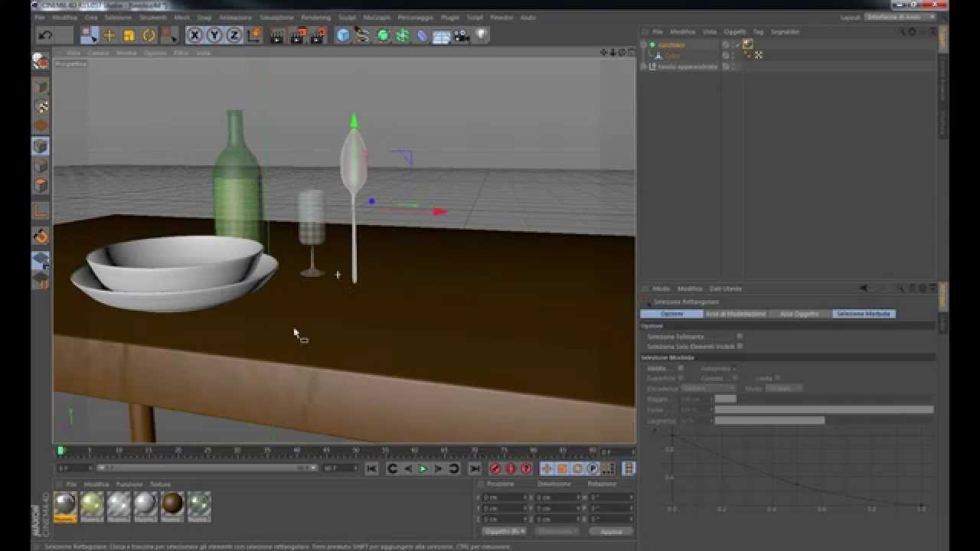This screenshot has height=551, width=980.
Task: Open the Oggetto coordinate dropdown below the position fields
Action: (x=504, y=531)
